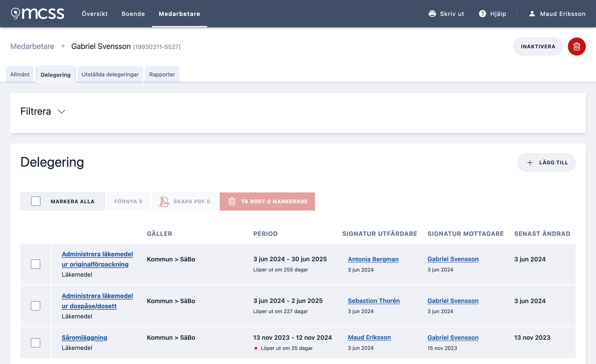Viewport: 596px width, 364px height.
Task: Open Antonia Bergman signature link
Action: 373,259
